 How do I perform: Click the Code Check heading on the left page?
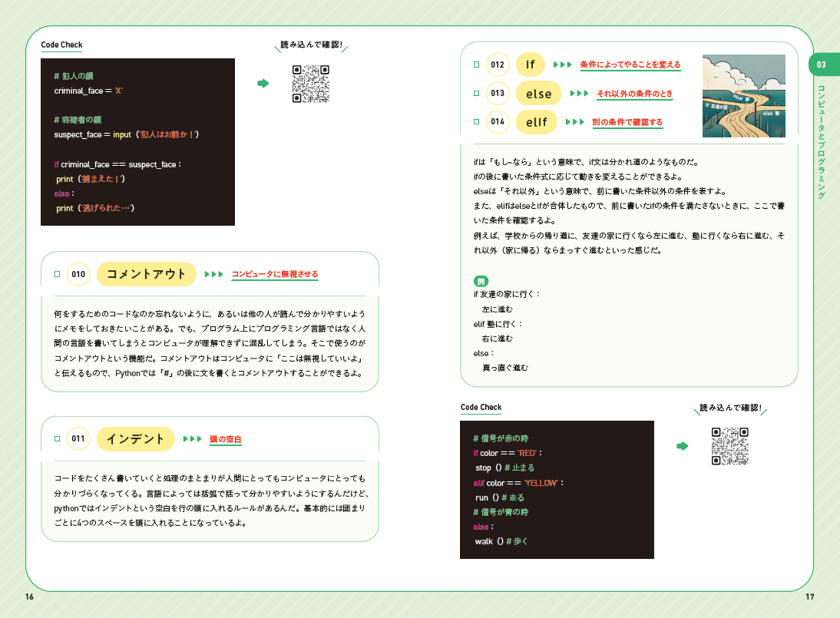click(62, 45)
